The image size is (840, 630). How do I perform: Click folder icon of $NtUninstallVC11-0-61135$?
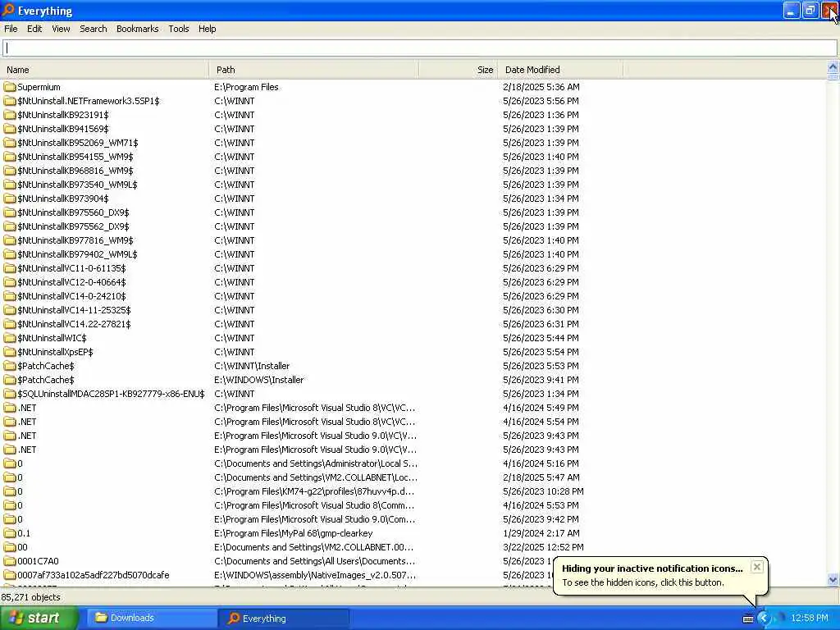(10, 268)
